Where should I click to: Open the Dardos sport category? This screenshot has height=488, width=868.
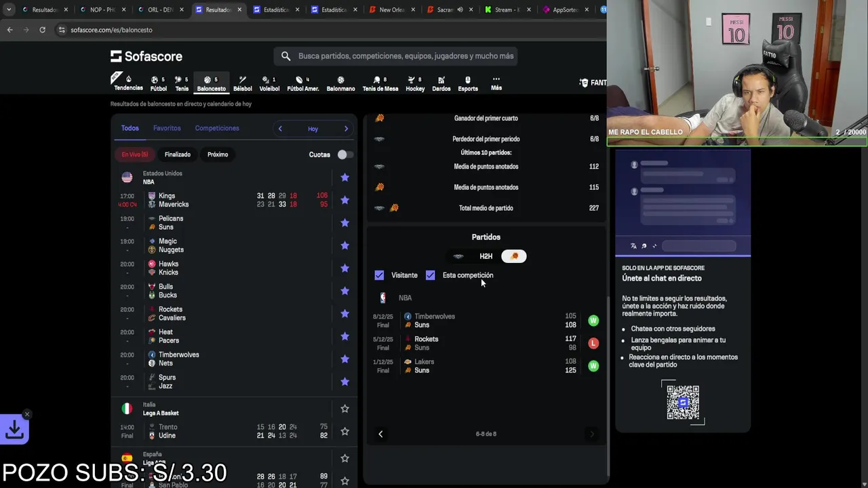(x=441, y=83)
